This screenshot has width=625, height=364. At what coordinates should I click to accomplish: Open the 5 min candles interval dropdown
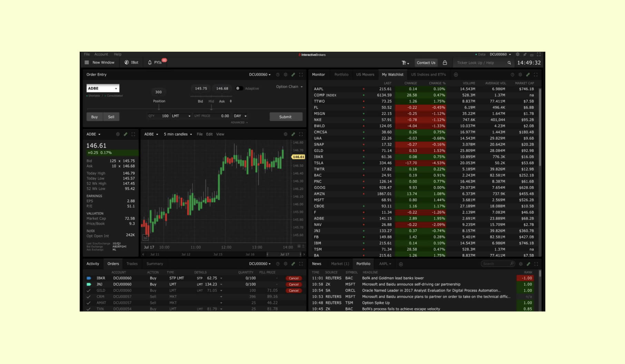pos(177,134)
